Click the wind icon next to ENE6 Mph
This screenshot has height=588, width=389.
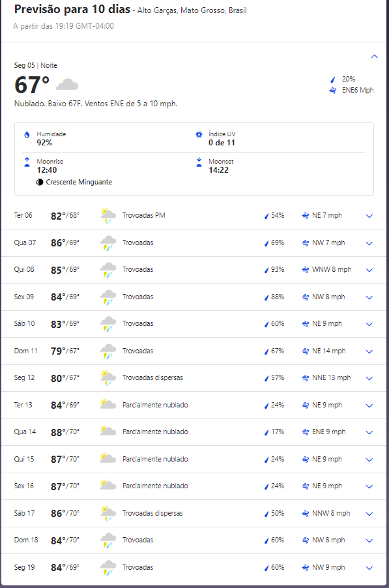[333, 91]
